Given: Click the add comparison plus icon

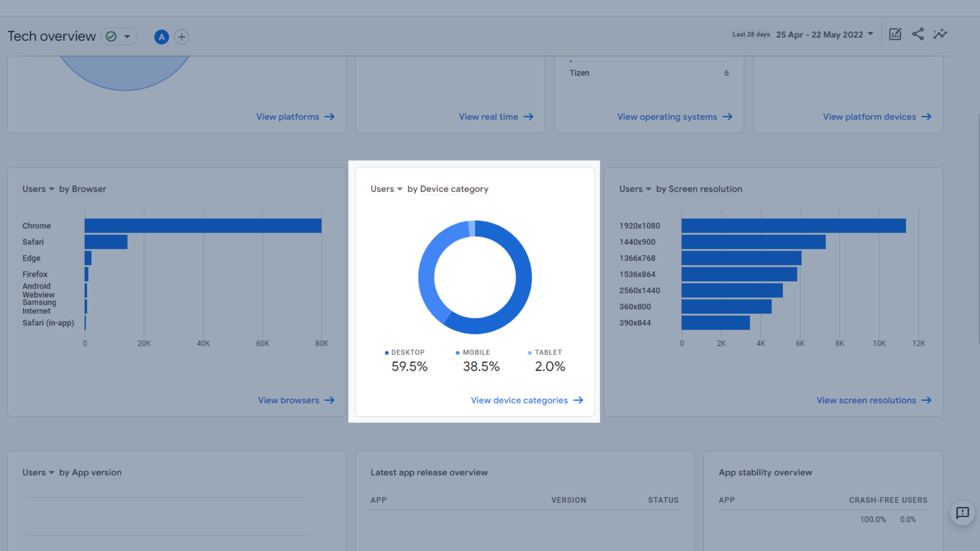Looking at the screenshot, I should coord(182,37).
